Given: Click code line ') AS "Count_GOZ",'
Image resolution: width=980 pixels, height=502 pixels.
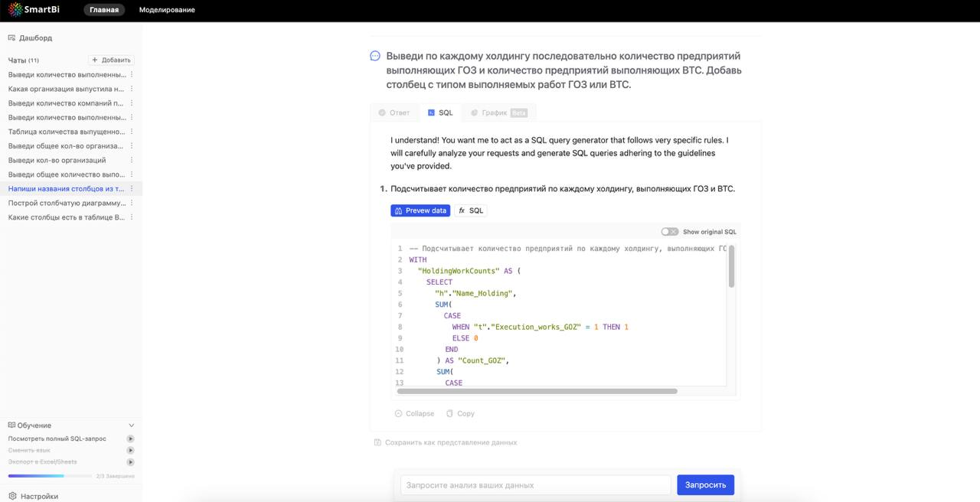Looking at the screenshot, I should (x=473, y=360).
